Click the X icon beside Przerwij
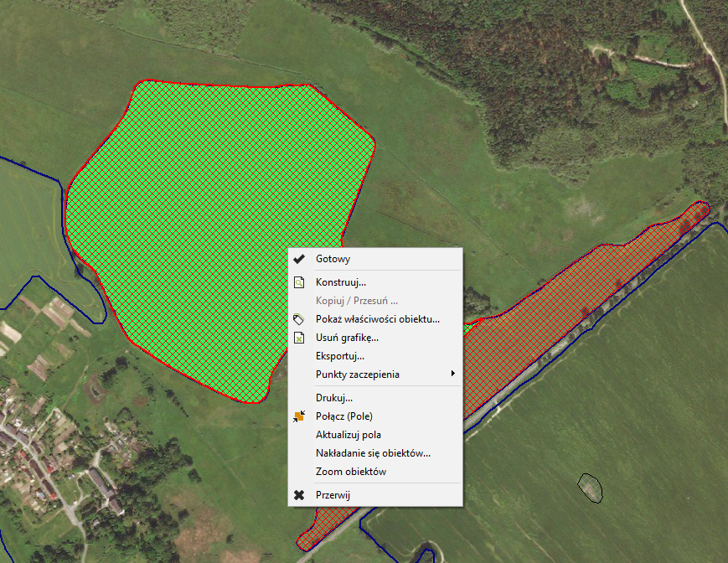Viewport: 728px width, 563px height. pos(299,495)
